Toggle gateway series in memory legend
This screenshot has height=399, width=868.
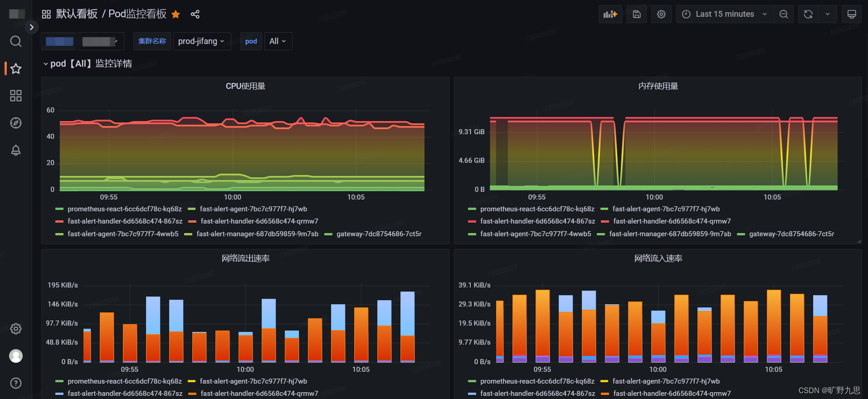[x=792, y=234]
